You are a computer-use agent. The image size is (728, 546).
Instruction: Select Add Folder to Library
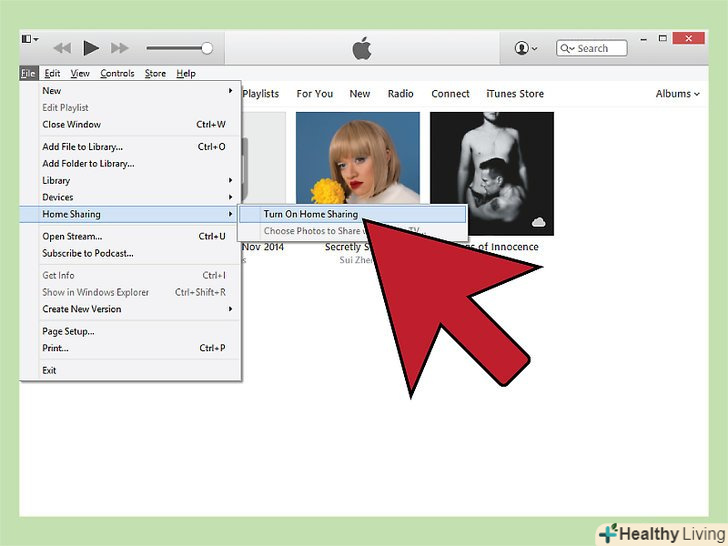coord(130,163)
